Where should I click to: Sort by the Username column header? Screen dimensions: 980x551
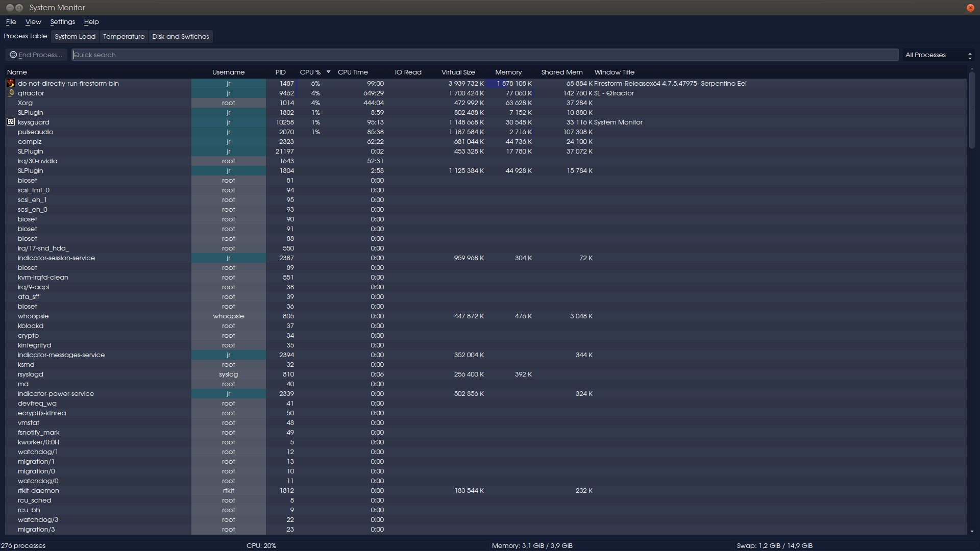click(x=228, y=72)
